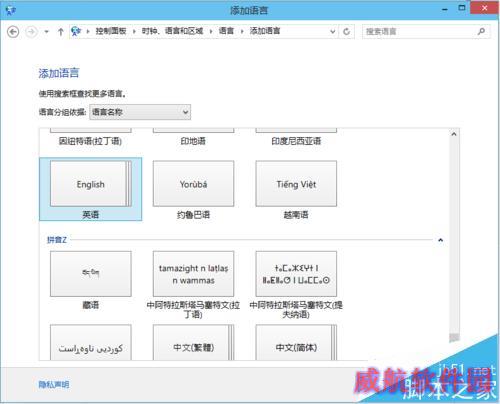Click the Back navigation arrow
500x404 pixels.
13,32
